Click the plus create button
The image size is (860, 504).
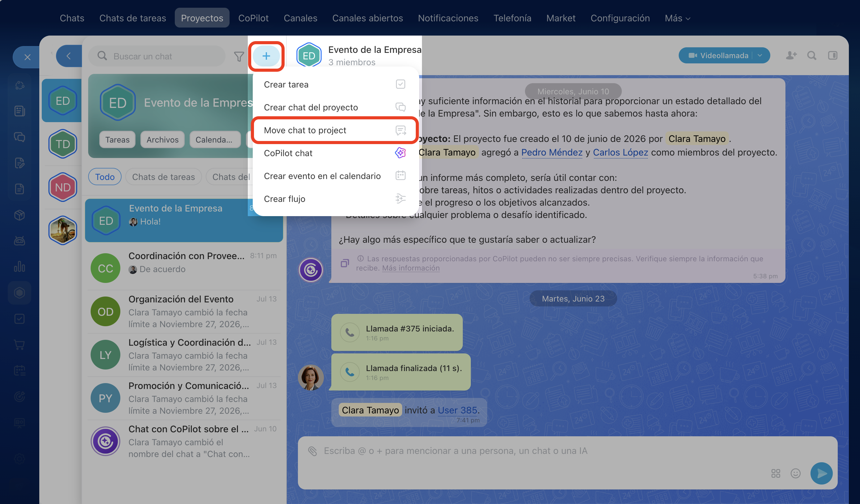[x=266, y=56]
